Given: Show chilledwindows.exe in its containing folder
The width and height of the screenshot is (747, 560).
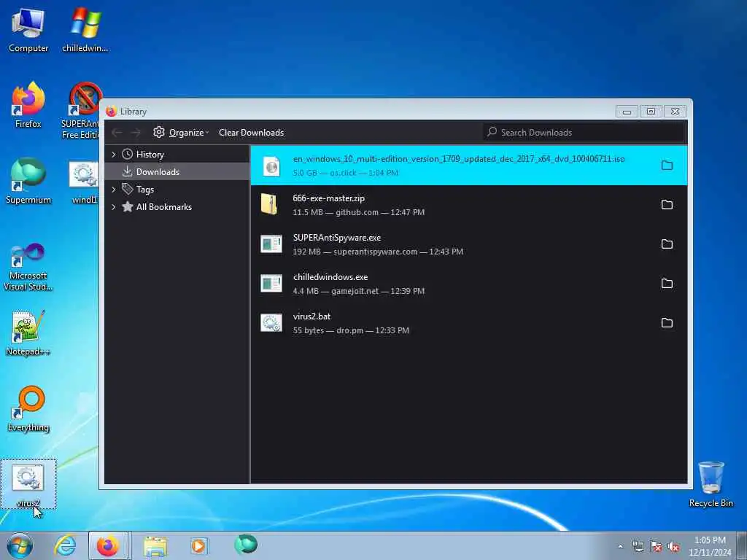Looking at the screenshot, I should [667, 284].
